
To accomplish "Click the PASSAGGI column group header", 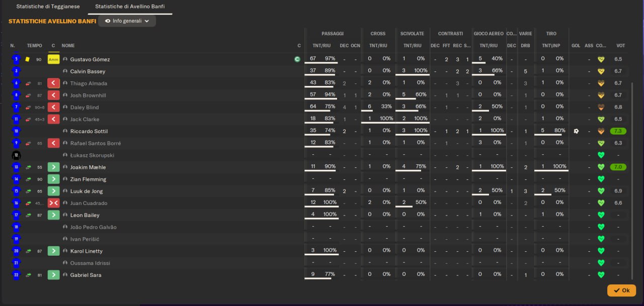I will [333, 34].
